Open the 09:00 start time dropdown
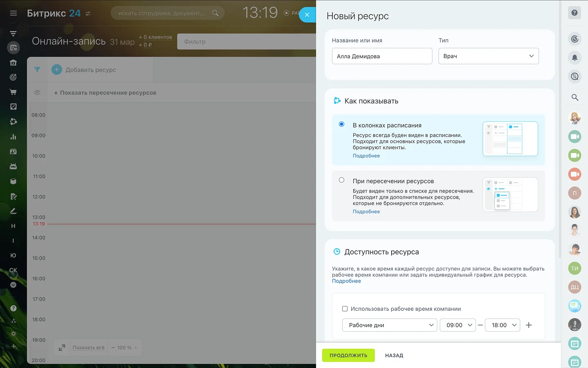 tap(458, 325)
